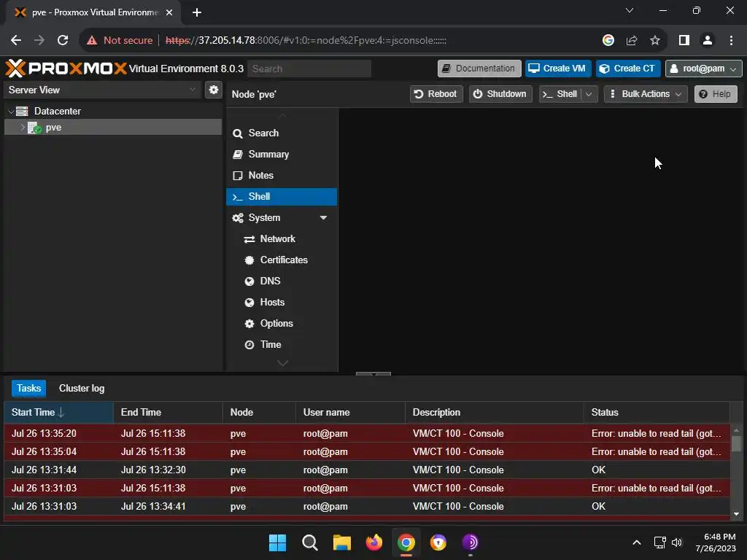This screenshot has width=747, height=560.
Task: Open the root@pam user menu
Action: [x=703, y=69]
